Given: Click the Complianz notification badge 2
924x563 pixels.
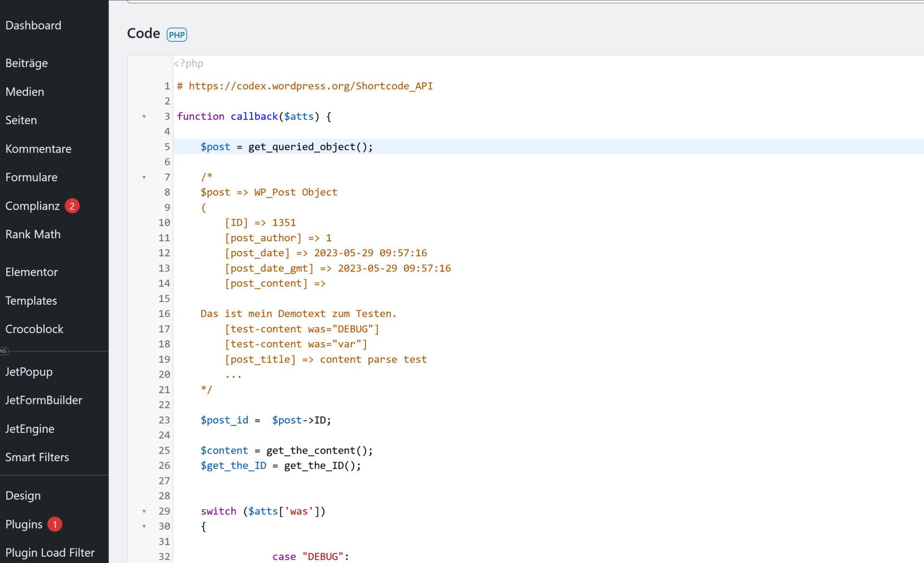Looking at the screenshot, I should (72, 206).
